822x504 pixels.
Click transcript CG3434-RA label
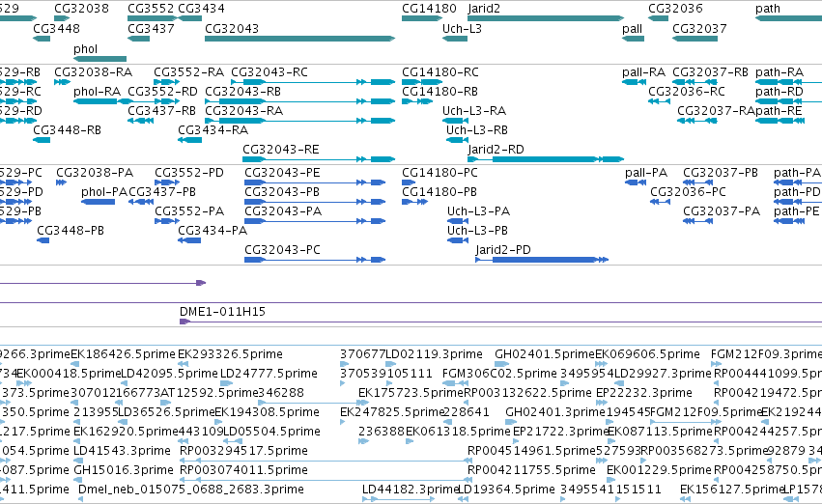pos(213,130)
